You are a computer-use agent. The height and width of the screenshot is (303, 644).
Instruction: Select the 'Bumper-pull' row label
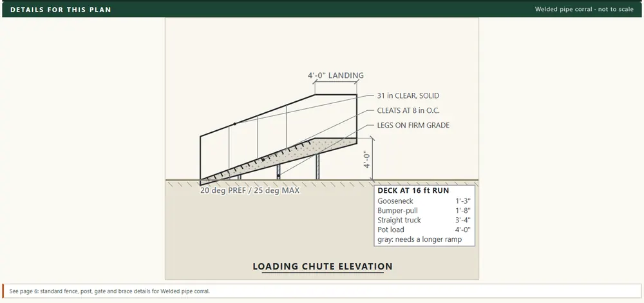[x=397, y=211]
